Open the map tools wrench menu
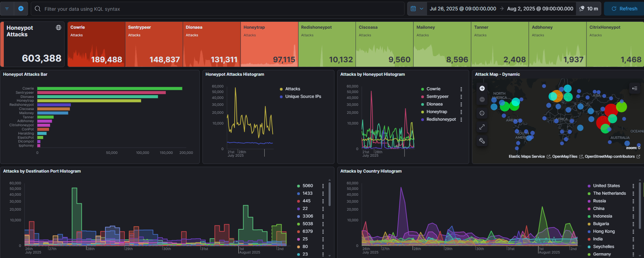Image resolution: width=644 pixels, height=258 pixels. [x=482, y=141]
